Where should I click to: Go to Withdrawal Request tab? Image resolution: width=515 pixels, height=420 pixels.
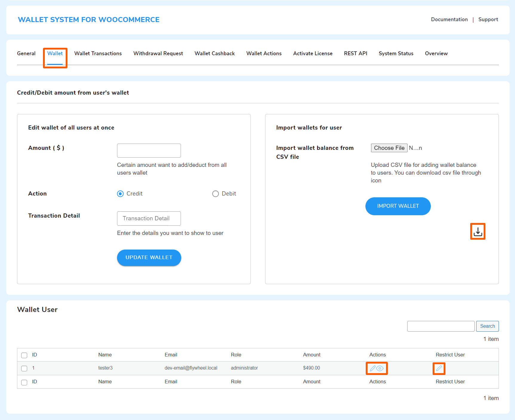tap(158, 53)
